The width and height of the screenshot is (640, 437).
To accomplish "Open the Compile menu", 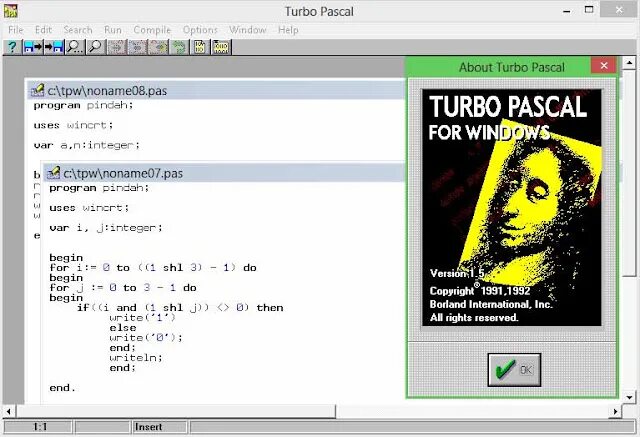I will pos(152,30).
